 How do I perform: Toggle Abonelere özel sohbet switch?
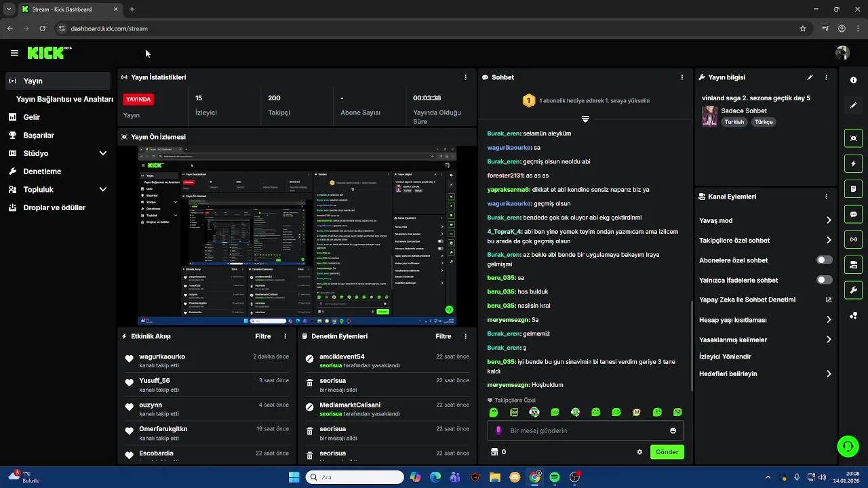pyautogui.click(x=825, y=260)
